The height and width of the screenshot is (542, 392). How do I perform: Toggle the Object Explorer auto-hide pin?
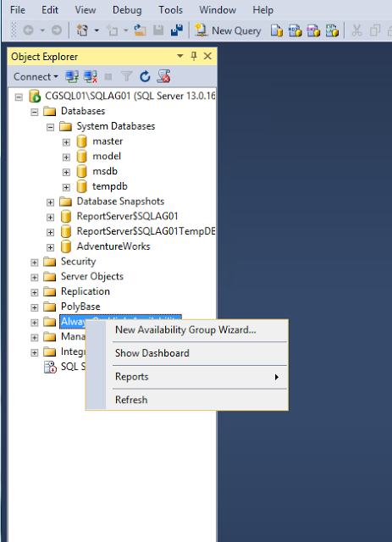(194, 56)
